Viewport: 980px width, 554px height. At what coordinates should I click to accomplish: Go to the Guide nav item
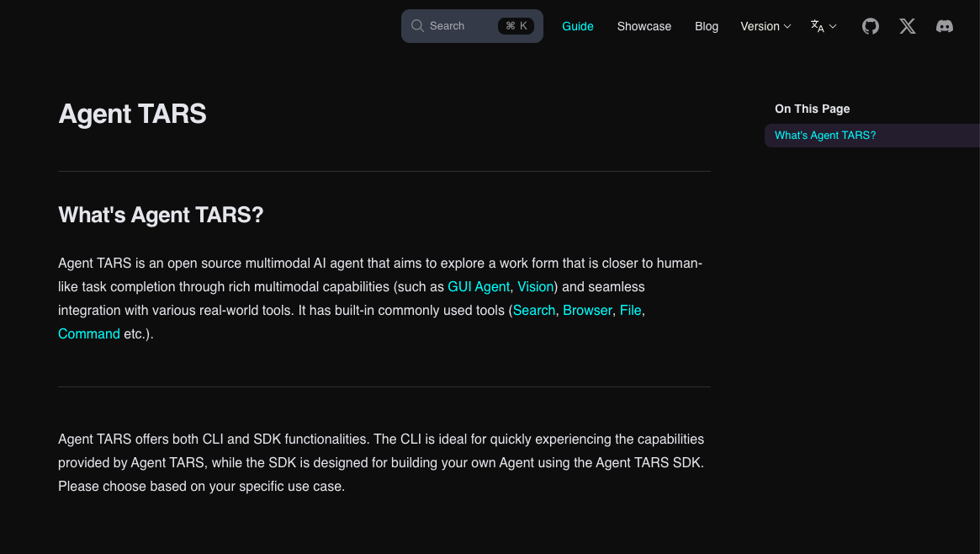click(578, 26)
